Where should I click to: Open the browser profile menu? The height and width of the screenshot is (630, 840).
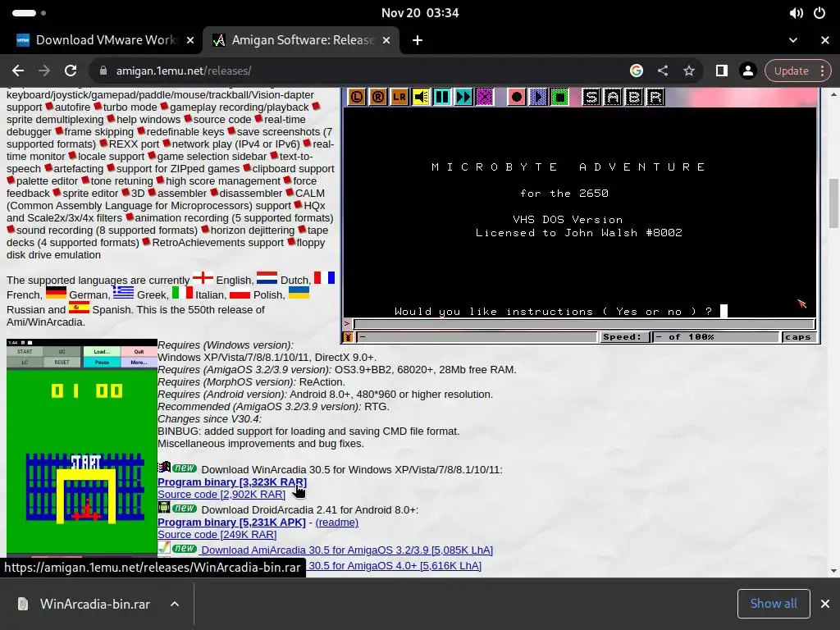coord(748,71)
